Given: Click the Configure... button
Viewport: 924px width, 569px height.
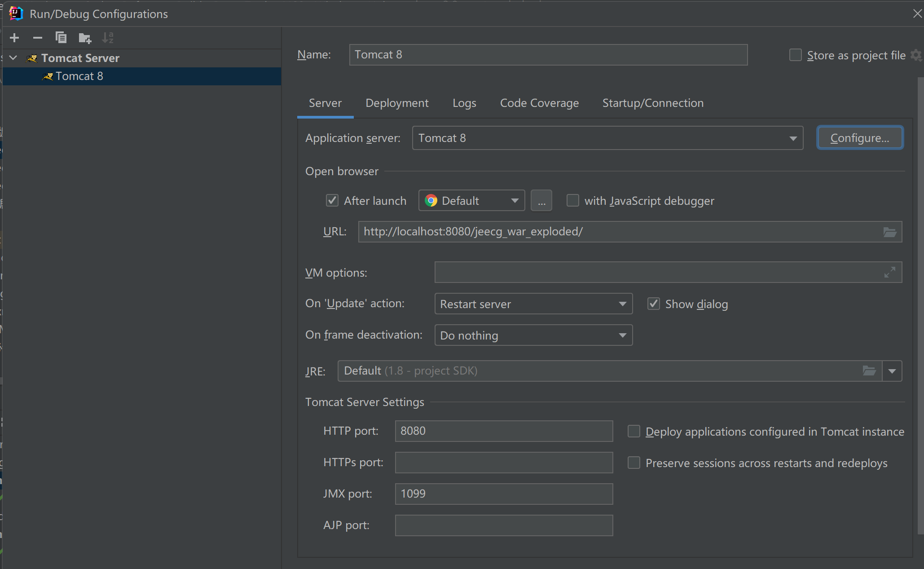Looking at the screenshot, I should pyautogui.click(x=860, y=138).
